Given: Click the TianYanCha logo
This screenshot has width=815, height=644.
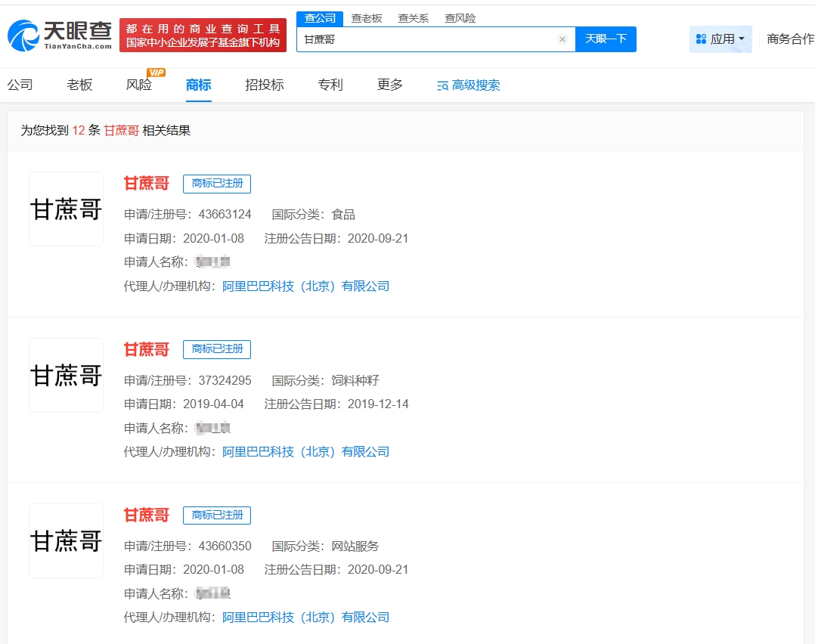Looking at the screenshot, I should pyautogui.click(x=59, y=36).
